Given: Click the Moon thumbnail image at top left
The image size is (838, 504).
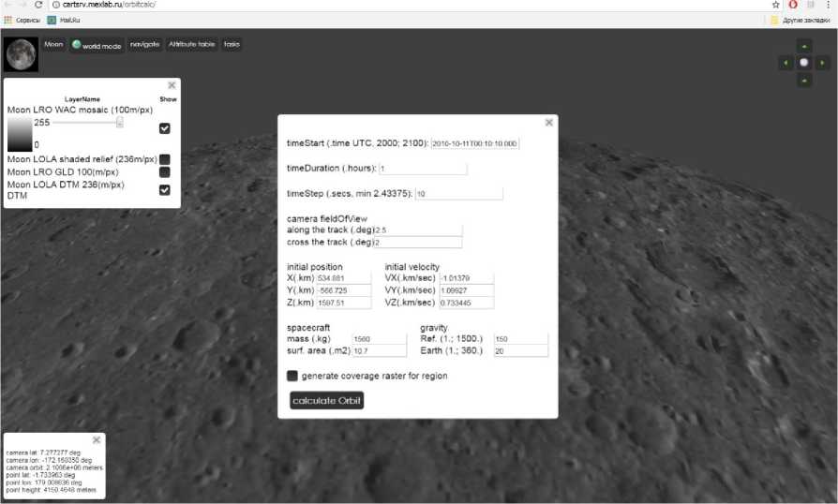Looking at the screenshot, I should (x=21, y=54).
